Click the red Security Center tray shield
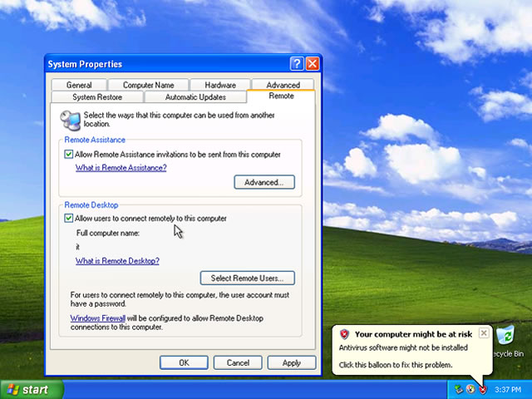This screenshot has width=532, height=399. (482, 389)
